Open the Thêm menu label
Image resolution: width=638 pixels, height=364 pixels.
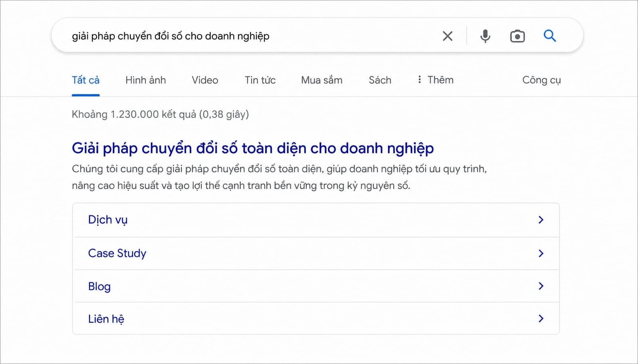(x=441, y=80)
